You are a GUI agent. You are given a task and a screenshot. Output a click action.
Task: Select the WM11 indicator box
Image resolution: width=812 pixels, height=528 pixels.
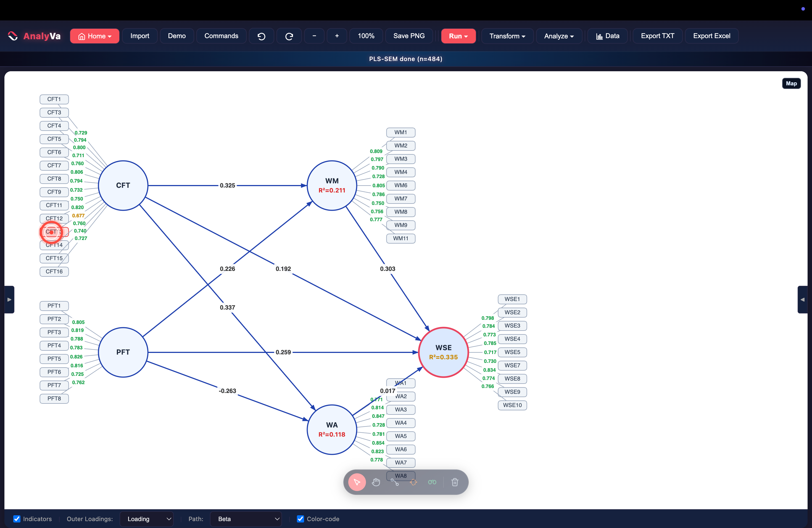pos(401,238)
